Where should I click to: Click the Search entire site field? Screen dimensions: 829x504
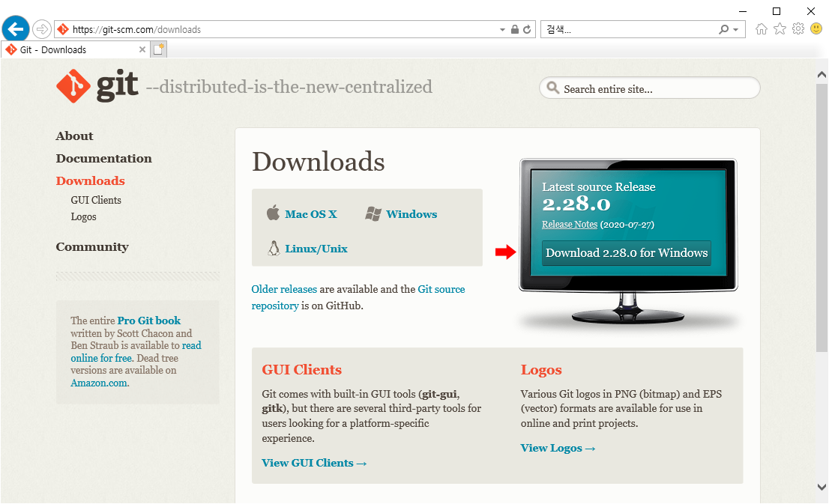click(650, 88)
